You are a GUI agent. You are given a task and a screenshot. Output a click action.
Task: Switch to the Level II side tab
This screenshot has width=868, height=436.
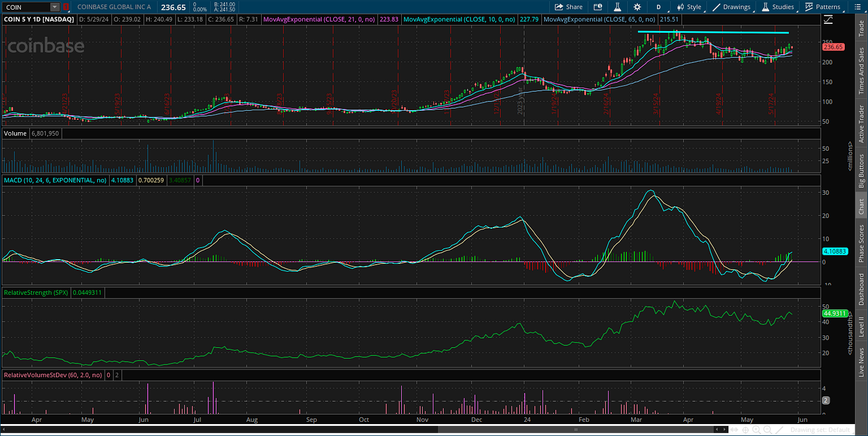click(861, 327)
